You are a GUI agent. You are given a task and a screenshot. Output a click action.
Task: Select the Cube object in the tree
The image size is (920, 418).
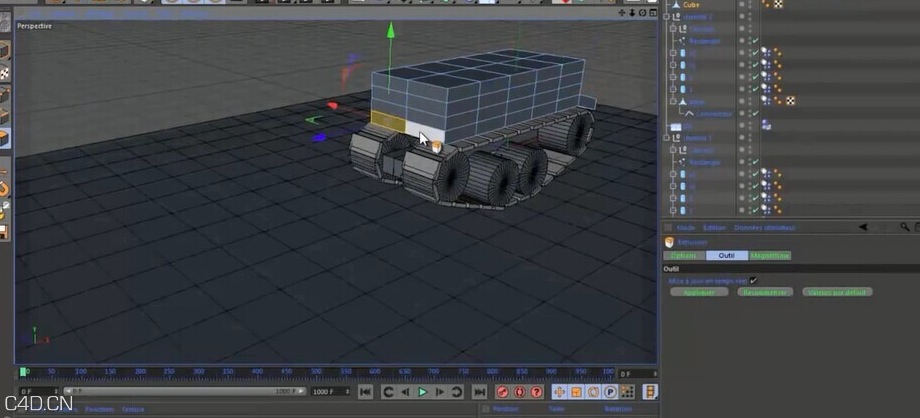(x=691, y=4)
